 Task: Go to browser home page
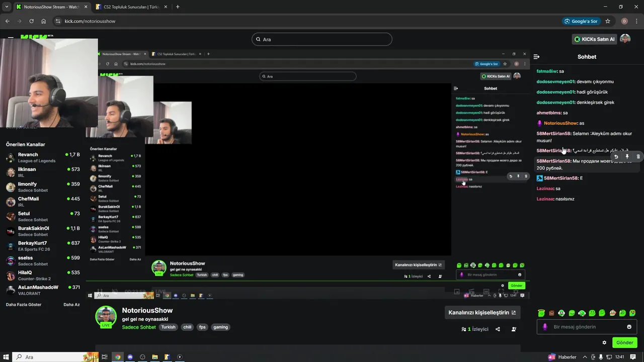coord(44,21)
